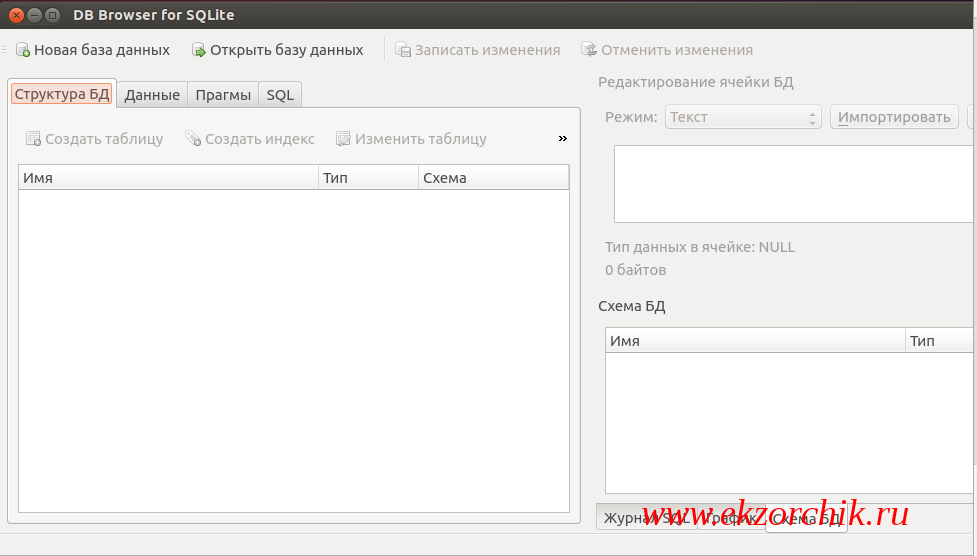This screenshot has width=977, height=556.
Task: Open the SQL tab
Action: (x=280, y=95)
